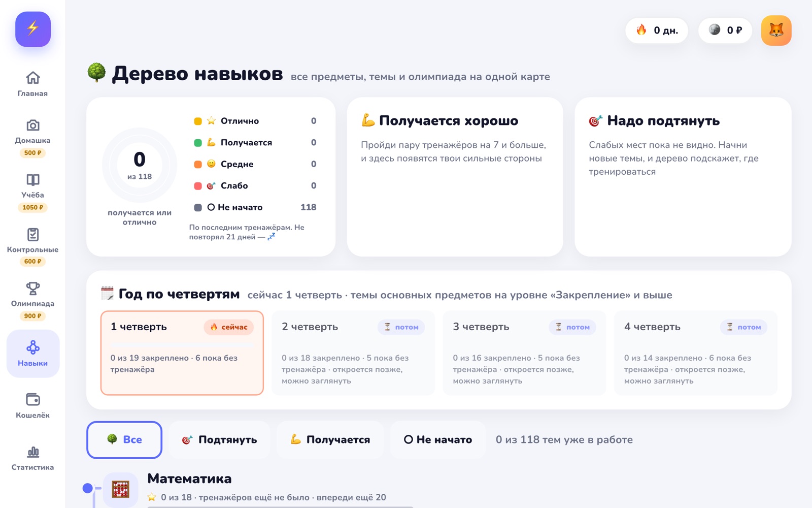Image resolution: width=812 pixels, height=508 pixels.
Task: Click the 0 ₽ balance pill
Action: point(725,30)
